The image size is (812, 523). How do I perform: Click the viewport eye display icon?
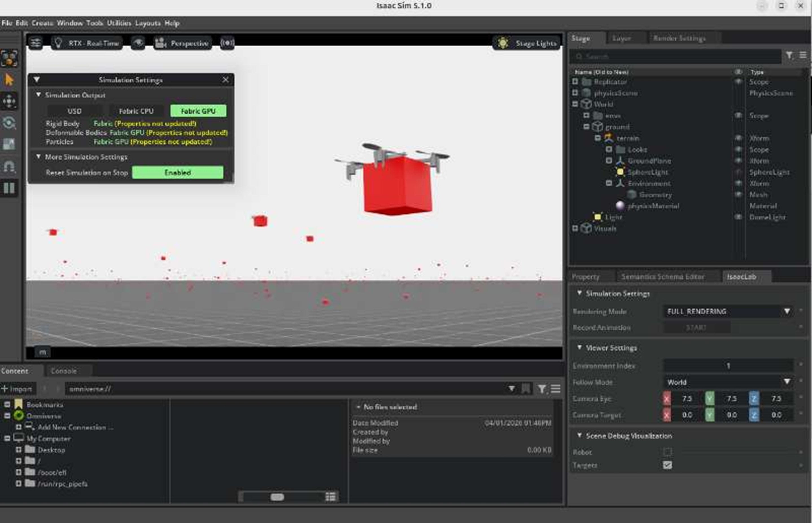(x=138, y=43)
